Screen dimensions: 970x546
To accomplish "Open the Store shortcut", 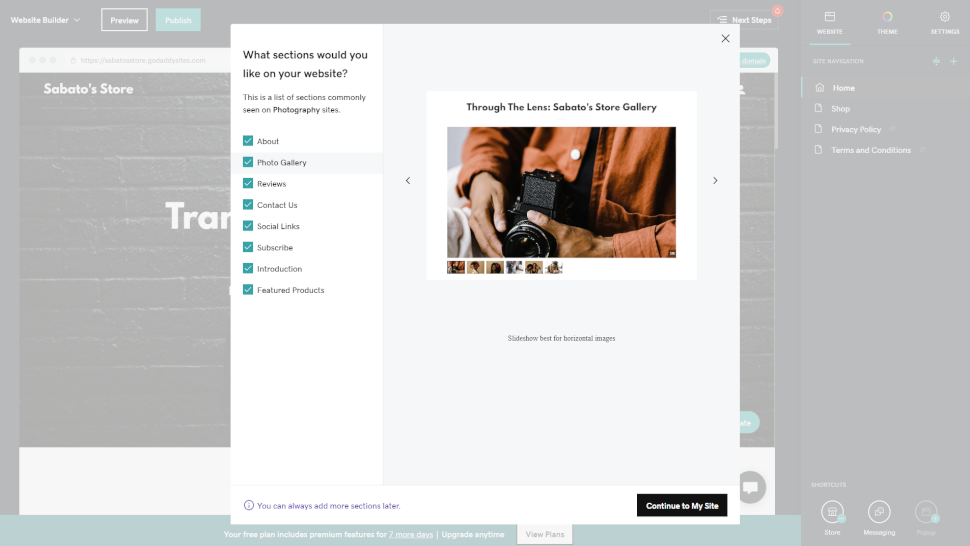I will (x=832, y=518).
